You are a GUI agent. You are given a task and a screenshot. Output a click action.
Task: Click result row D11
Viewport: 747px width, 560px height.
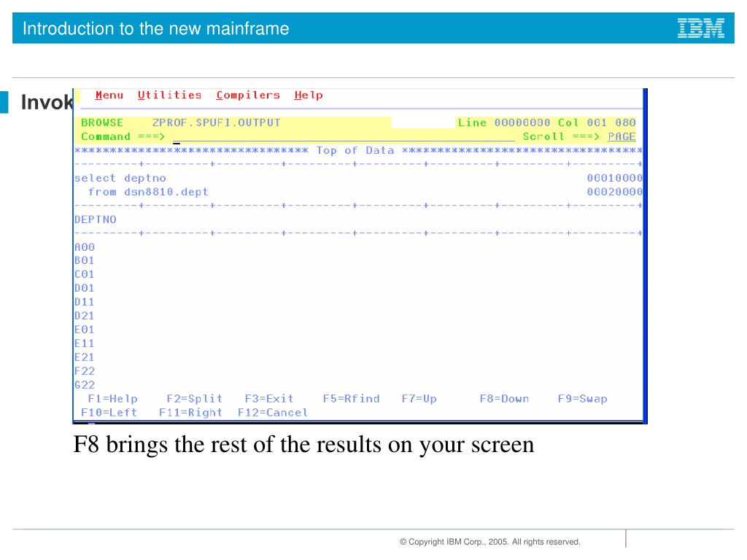85,302
